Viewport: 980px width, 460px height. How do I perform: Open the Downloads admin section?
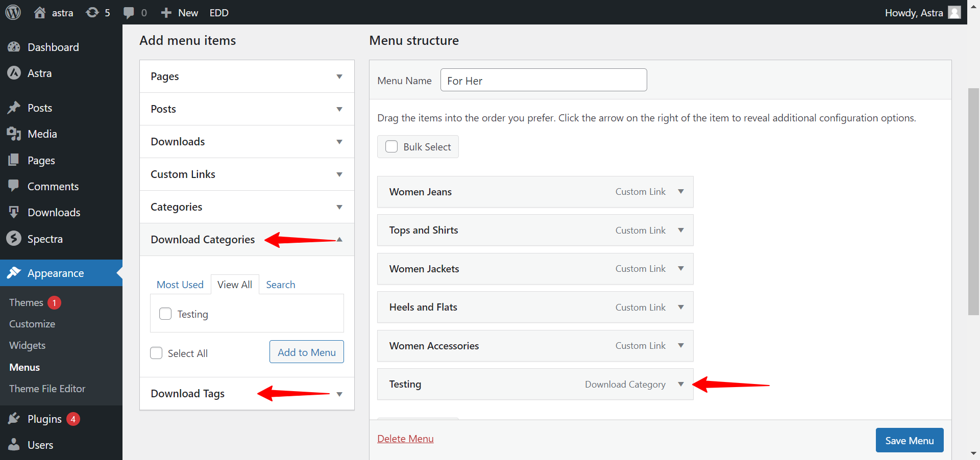pyautogui.click(x=54, y=212)
